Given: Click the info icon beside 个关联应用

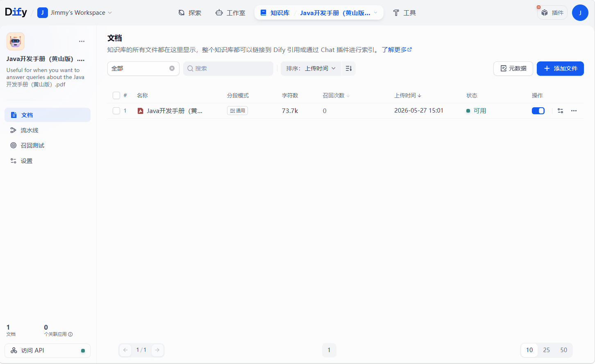Looking at the screenshot, I should point(70,334).
